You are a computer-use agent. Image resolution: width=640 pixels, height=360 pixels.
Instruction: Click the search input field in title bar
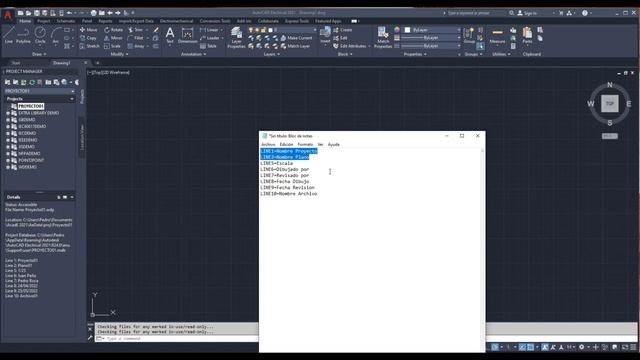[x=473, y=13]
